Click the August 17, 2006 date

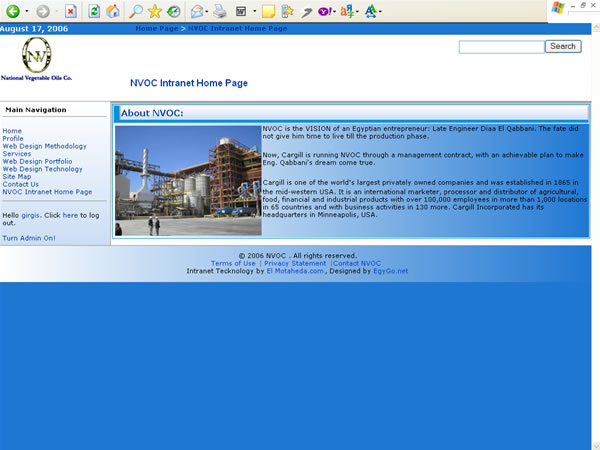[x=34, y=29]
